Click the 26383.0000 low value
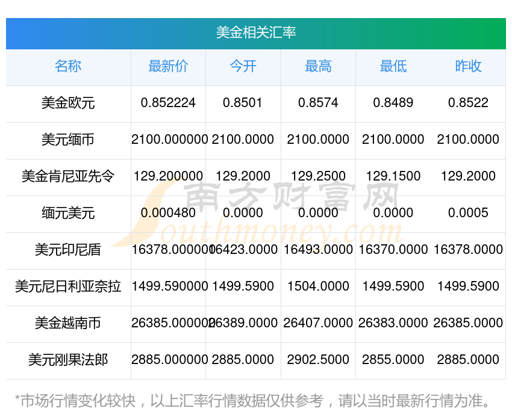Screen dimensions: 512x420 (x=393, y=323)
